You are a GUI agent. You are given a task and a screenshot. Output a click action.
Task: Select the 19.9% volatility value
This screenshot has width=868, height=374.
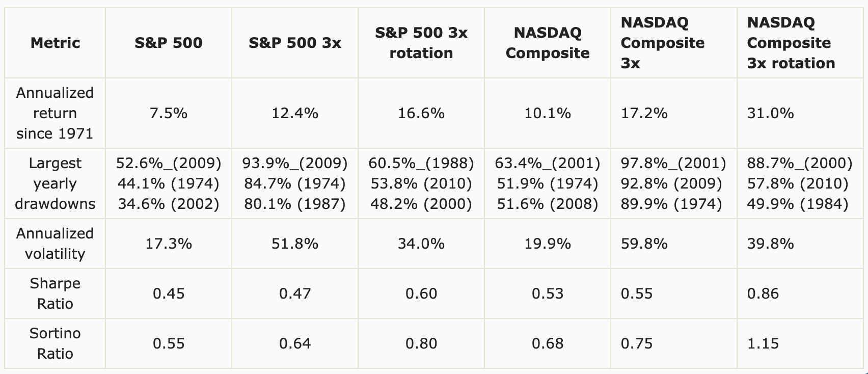pyautogui.click(x=548, y=244)
